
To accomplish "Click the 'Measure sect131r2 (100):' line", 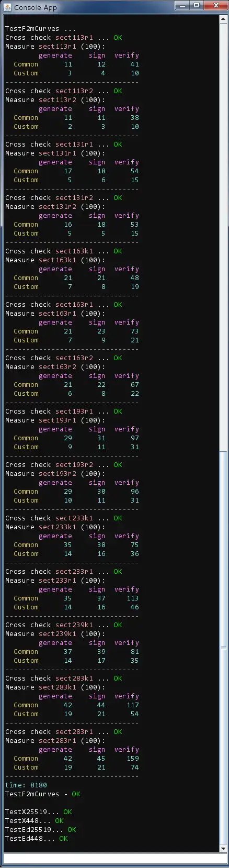I will pyautogui.click(x=55, y=207).
